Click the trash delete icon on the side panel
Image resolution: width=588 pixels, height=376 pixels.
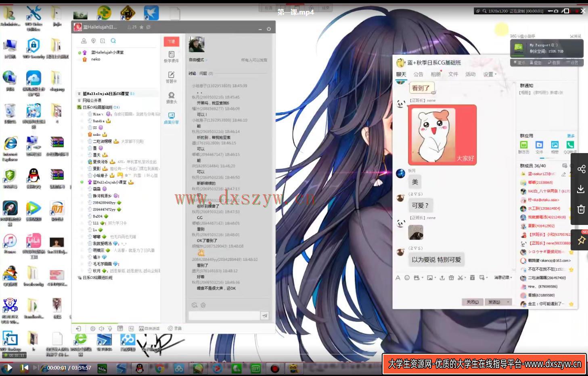(581, 209)
